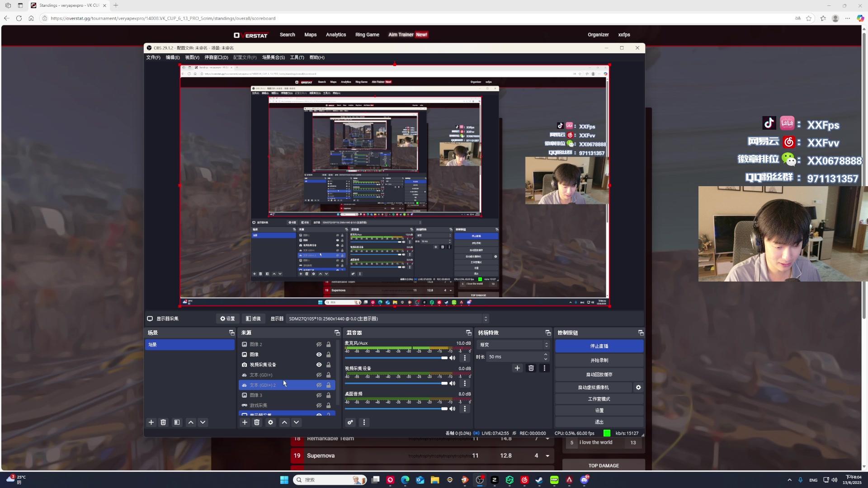Viewport: 868px width, 488px height.
Task: Show hidden 图像 2 source eye toggle
Action: tap(319, 344)
